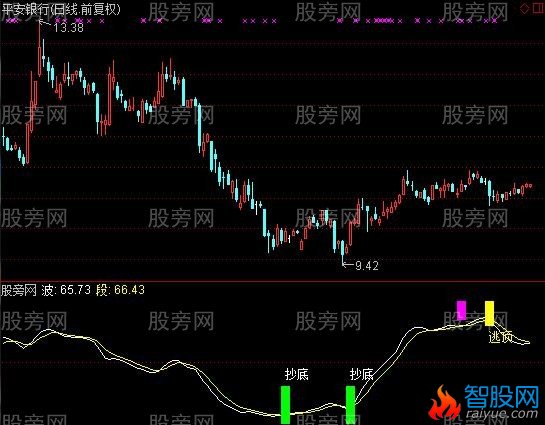Click the 13.38 high price label

tap(68, 27)
